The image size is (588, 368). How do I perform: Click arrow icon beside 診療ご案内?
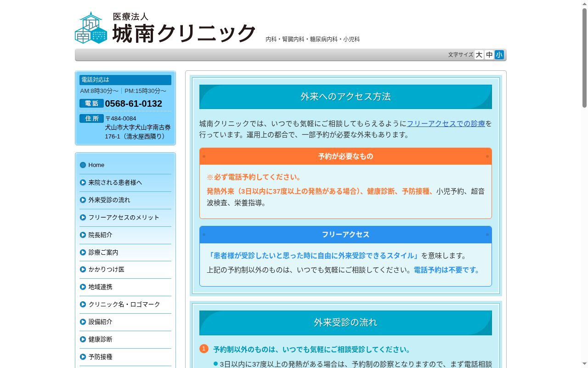[83, 253]
